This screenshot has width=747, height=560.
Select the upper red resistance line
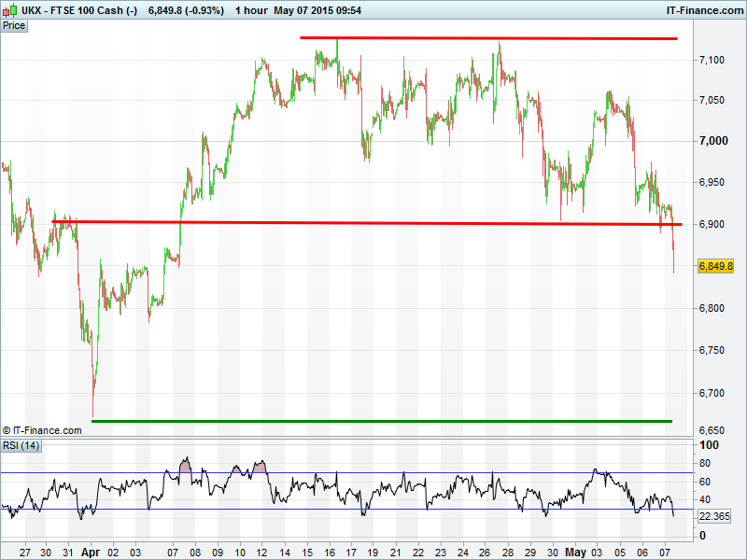486,38
